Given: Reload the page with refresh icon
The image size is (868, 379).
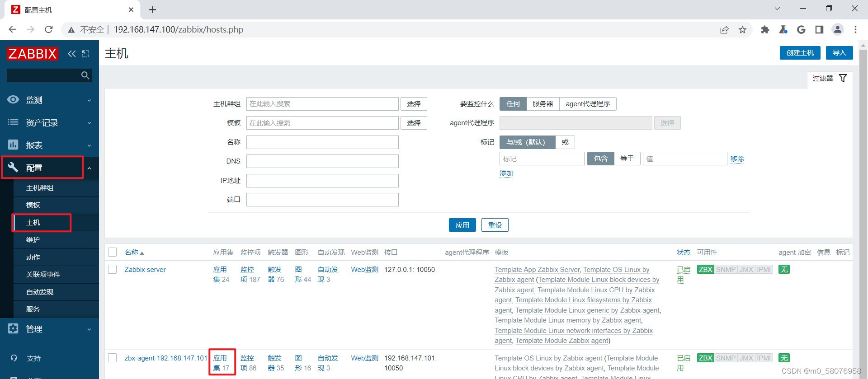Looking at the screenshot, I should pos(49,29).
